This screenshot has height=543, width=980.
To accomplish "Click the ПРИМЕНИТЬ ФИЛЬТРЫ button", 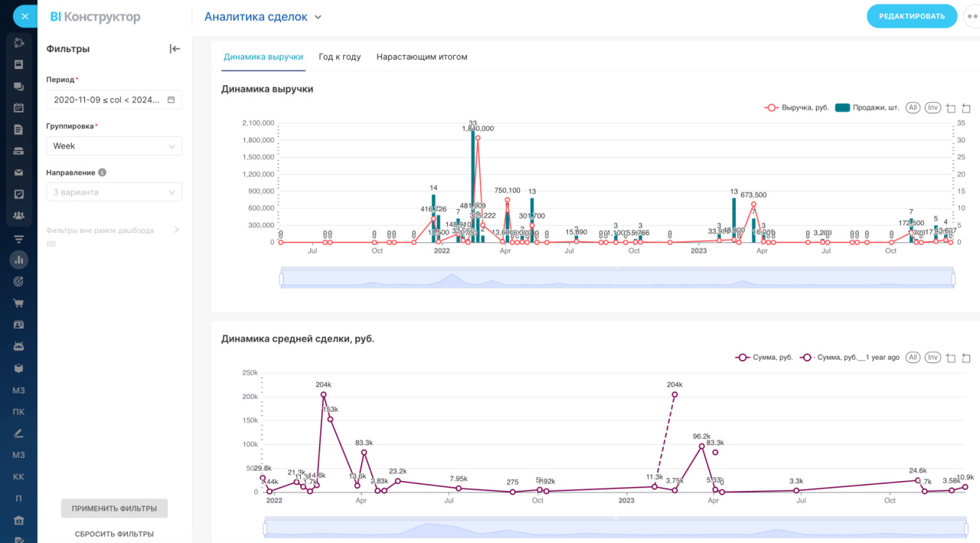I will click(114, 509).
